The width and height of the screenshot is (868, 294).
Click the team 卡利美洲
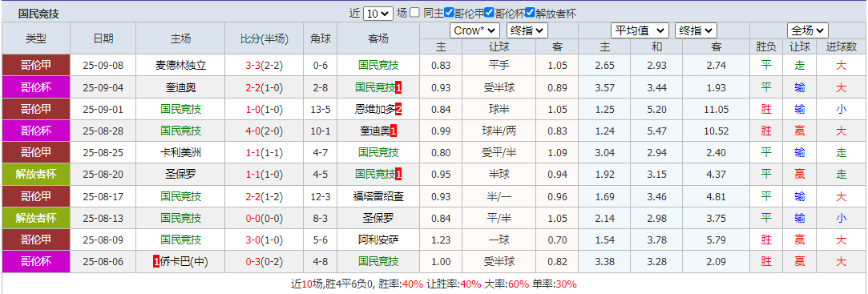coord(181,152)
